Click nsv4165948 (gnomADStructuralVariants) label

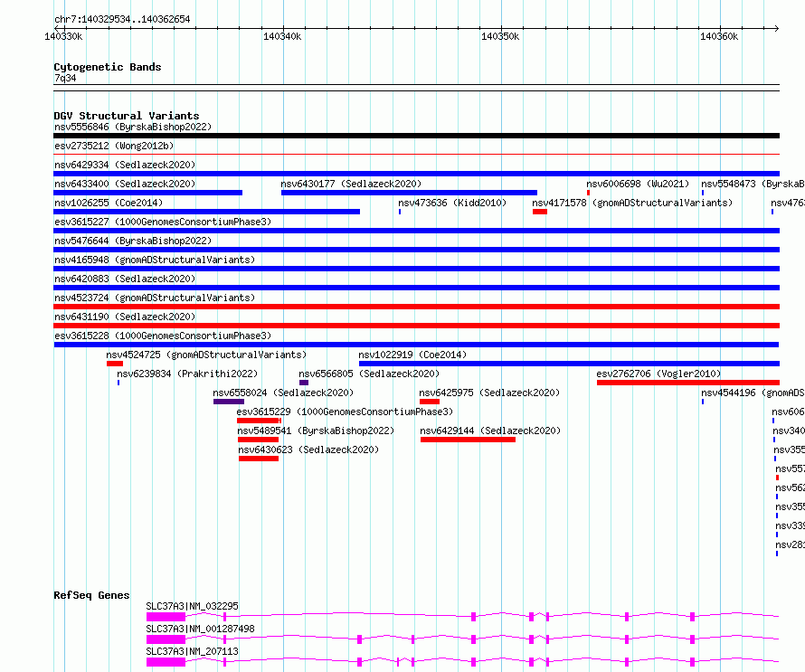155,260
